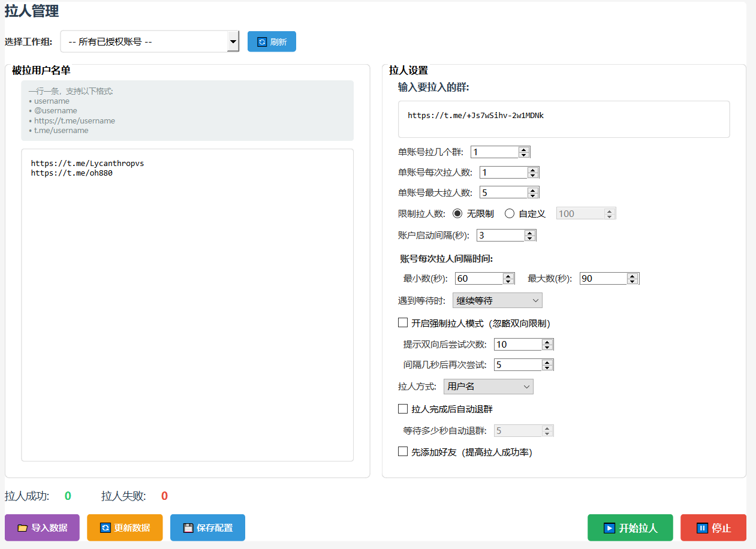Click the floppy disk icon on 保存配置

(x=188, y=528)
